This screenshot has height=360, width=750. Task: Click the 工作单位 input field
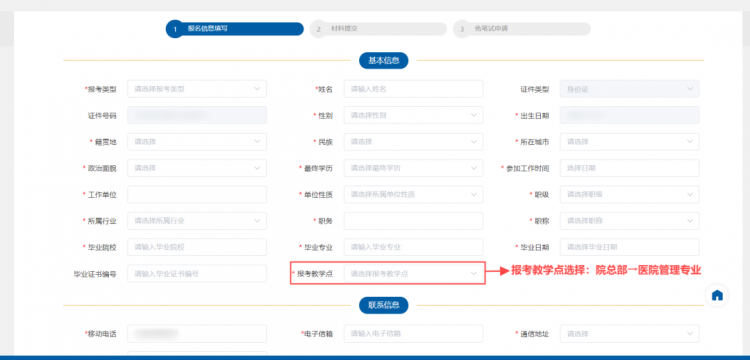coord(197,195)
